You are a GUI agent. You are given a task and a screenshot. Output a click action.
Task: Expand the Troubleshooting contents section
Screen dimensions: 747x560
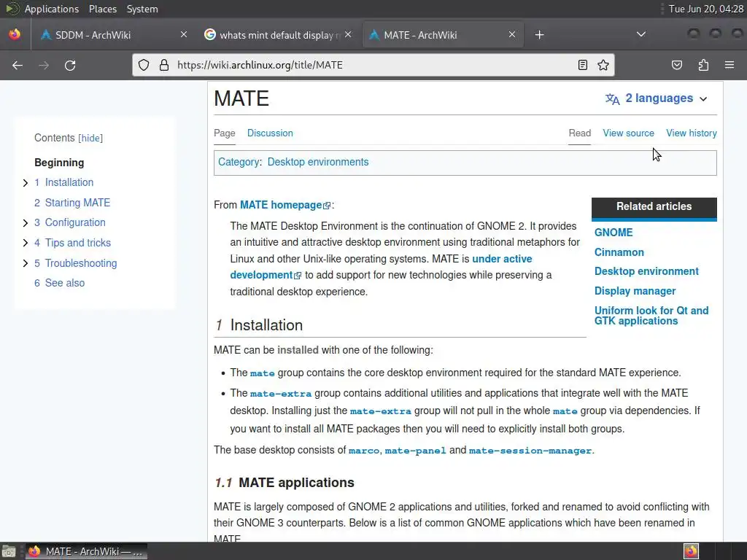(26, 263)
